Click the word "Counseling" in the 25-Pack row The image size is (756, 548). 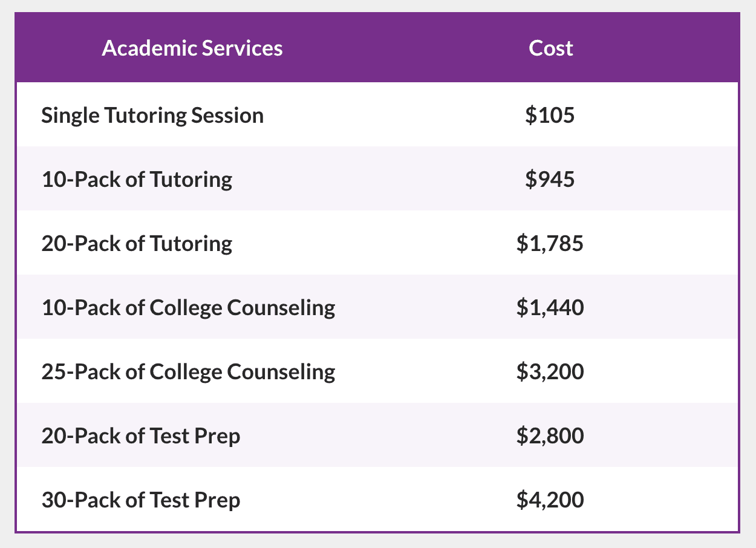281,372
